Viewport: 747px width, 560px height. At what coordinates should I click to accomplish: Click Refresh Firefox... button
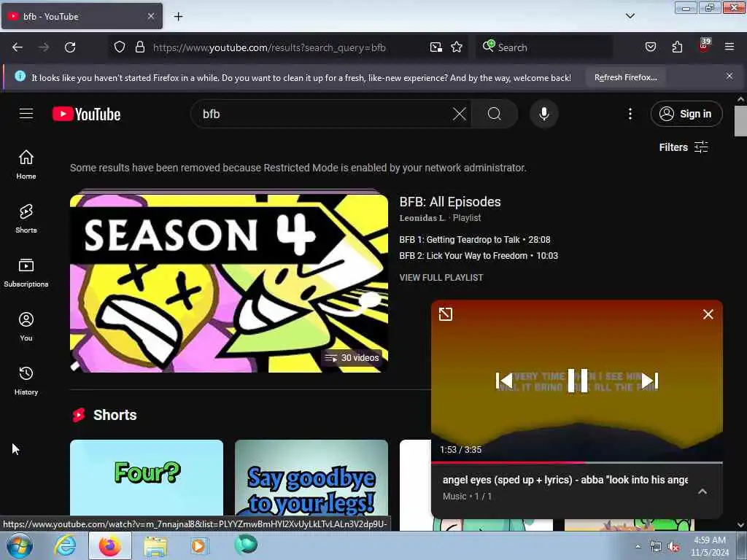625,77
